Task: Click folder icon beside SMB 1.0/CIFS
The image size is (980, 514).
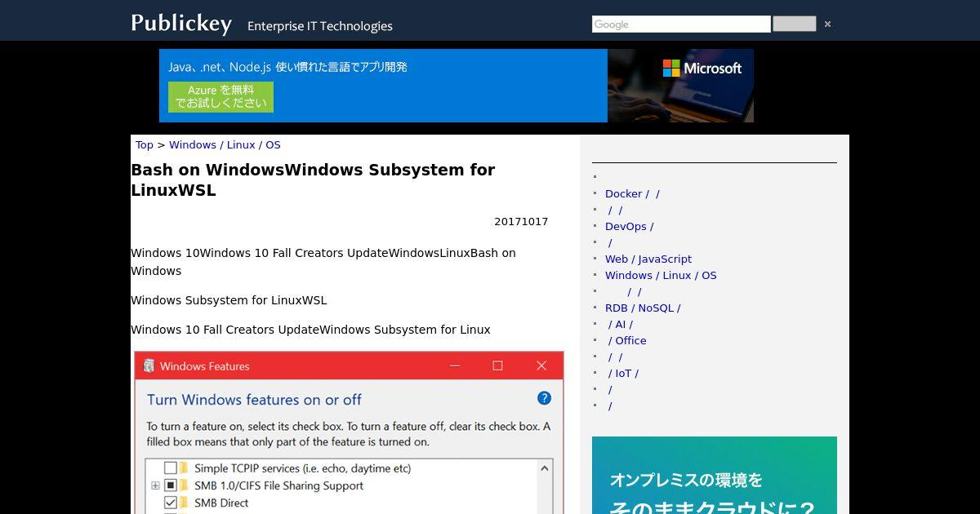Action: point(185,485)
